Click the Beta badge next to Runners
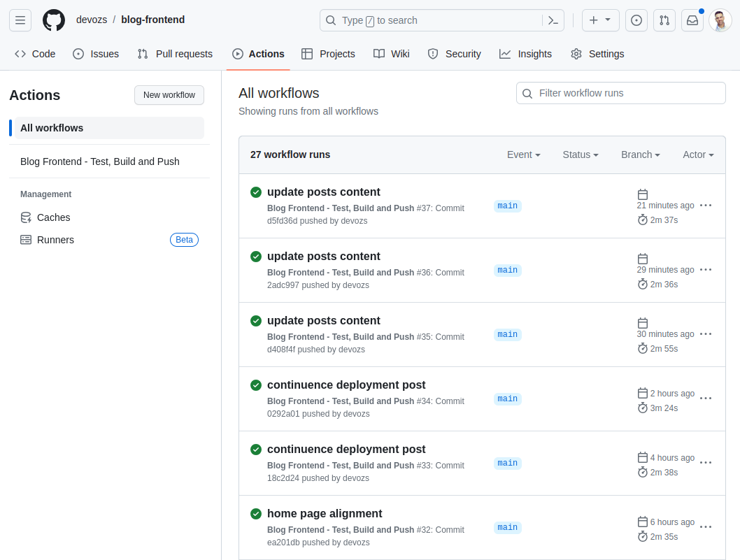Image resolution: width=740 pixels, height=560 pixels. tap(184, 240)
